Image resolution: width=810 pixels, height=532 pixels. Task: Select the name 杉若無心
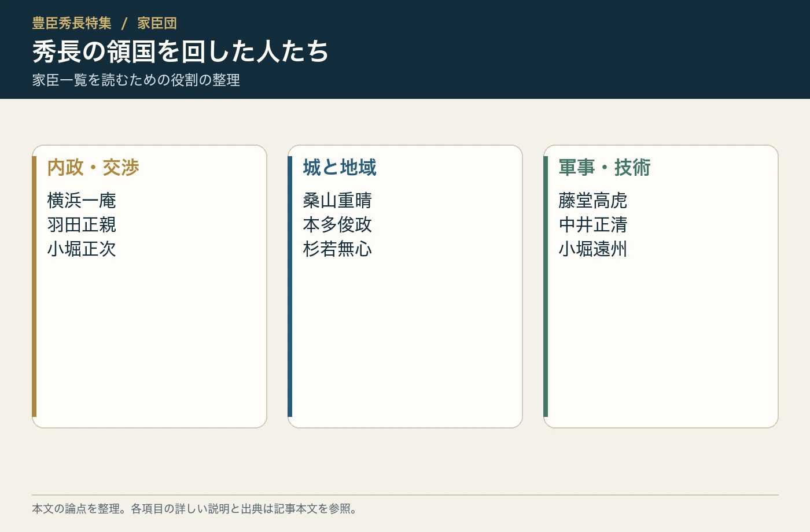pos(337,249)
